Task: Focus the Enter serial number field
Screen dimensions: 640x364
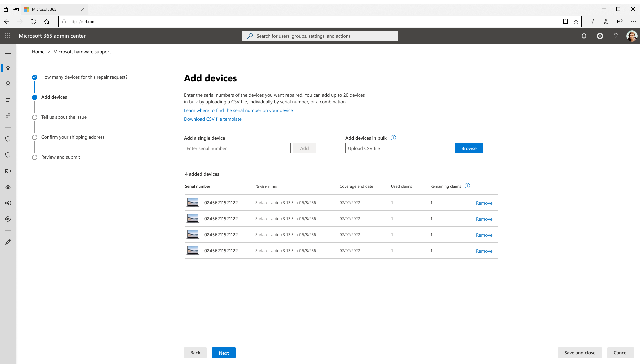Action: point(237,148)
